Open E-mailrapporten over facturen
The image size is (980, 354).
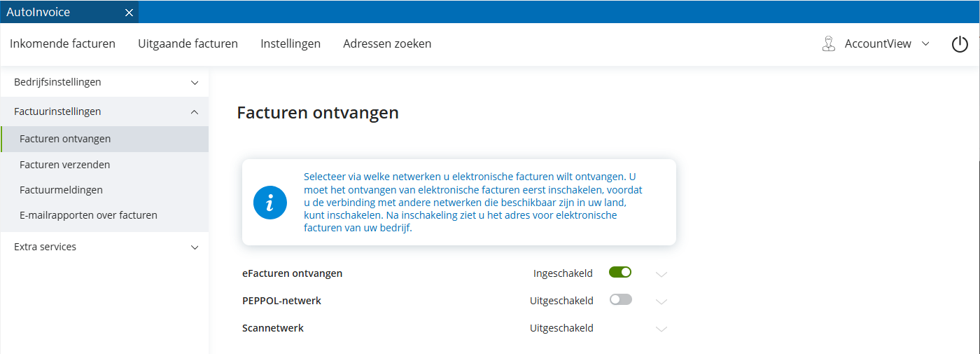click(88, 215)
